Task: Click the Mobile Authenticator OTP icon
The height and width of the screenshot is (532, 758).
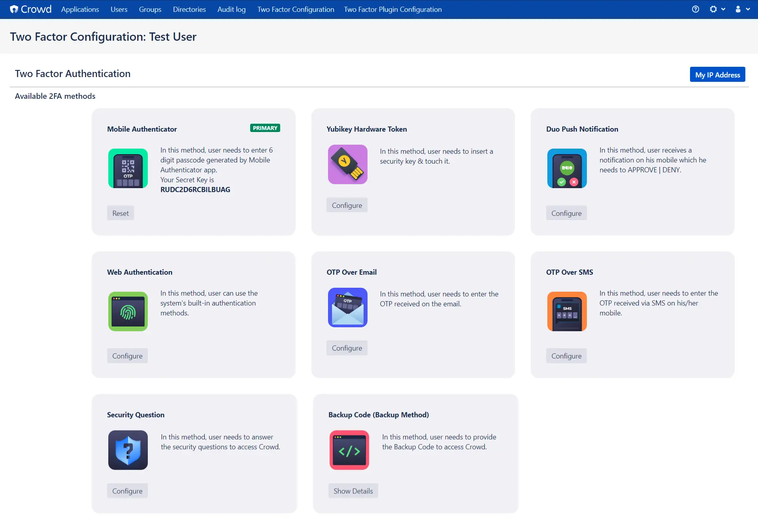Action: 128,168
